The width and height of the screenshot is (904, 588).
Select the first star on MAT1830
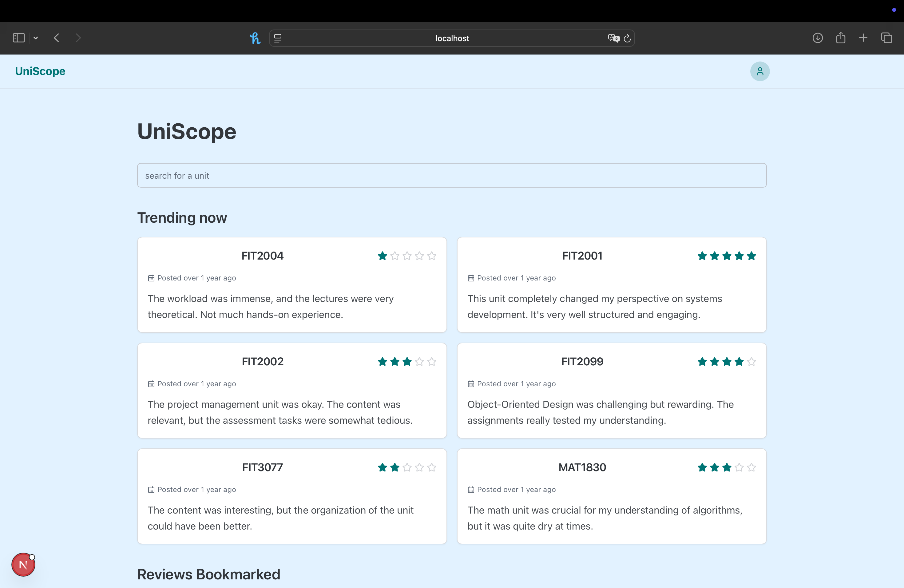pos(702,467)
